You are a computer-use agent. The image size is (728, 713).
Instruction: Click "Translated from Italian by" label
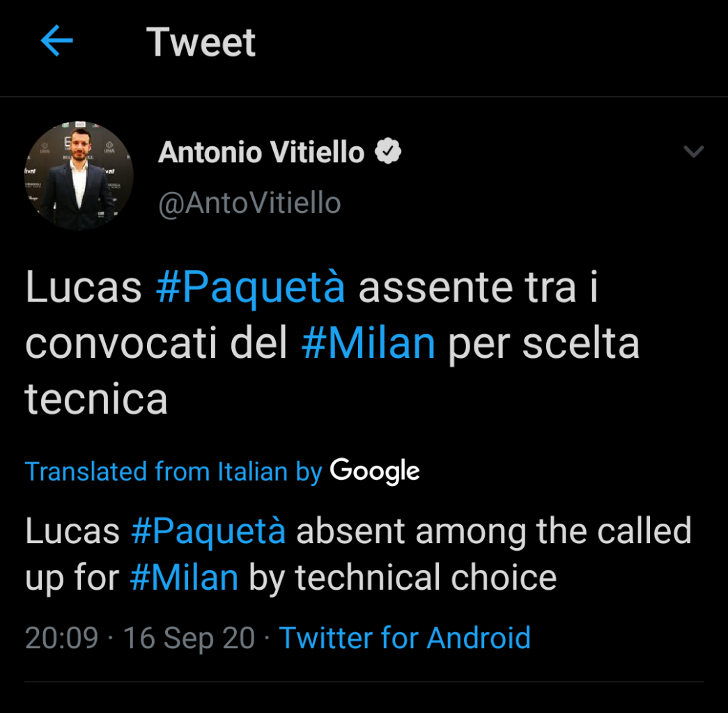(173, 472)
